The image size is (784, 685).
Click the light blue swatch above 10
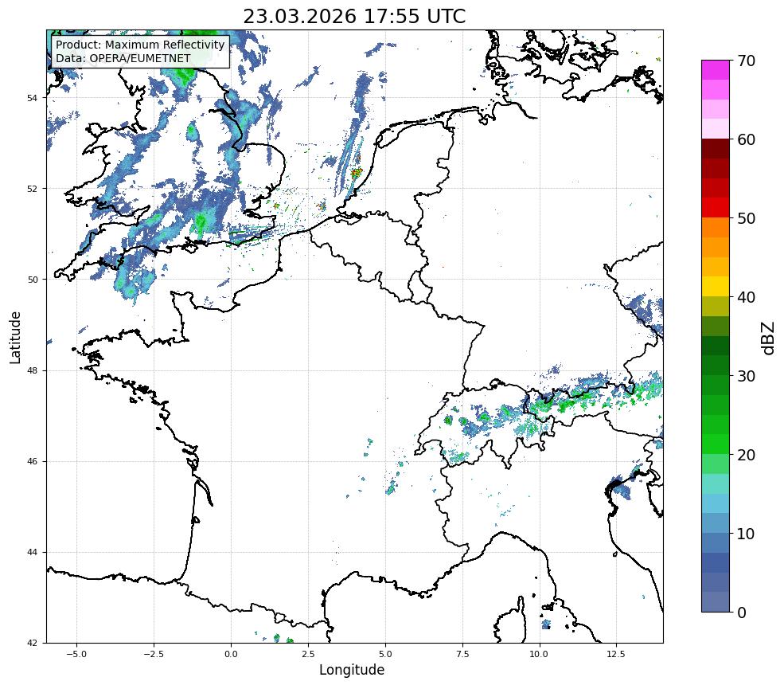(x=716, y=523)
